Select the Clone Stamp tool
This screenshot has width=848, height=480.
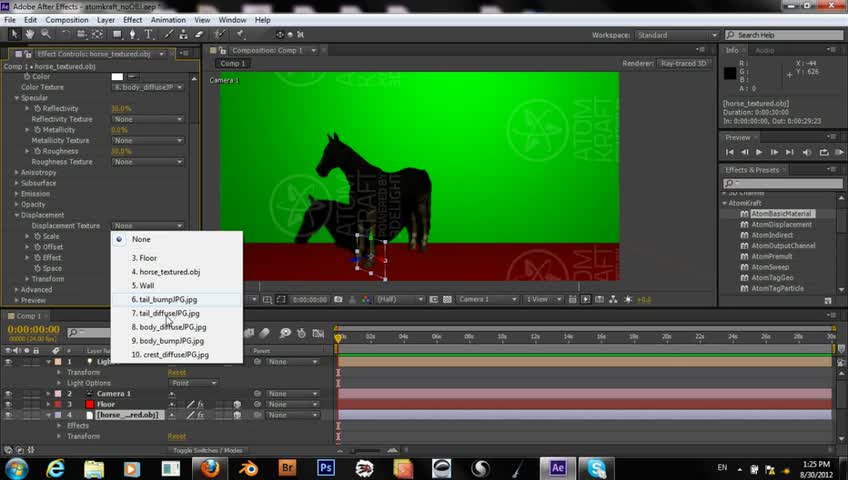pos(183,34)
